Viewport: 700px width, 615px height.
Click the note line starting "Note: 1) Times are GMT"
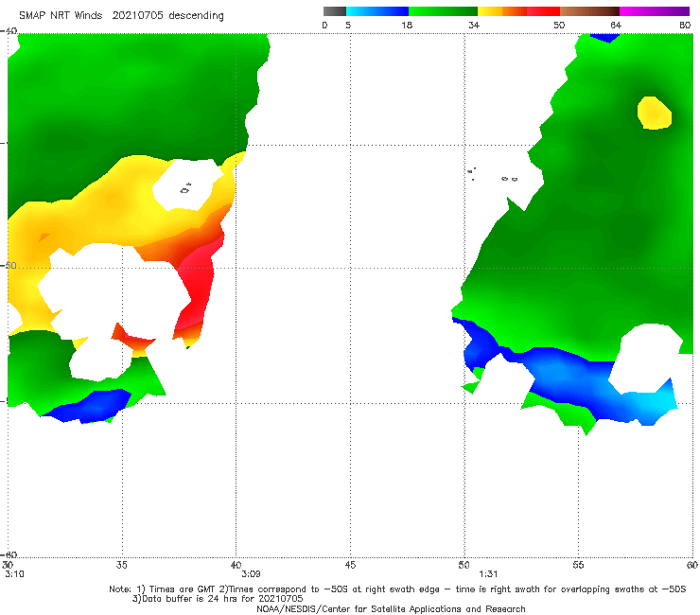397,589
